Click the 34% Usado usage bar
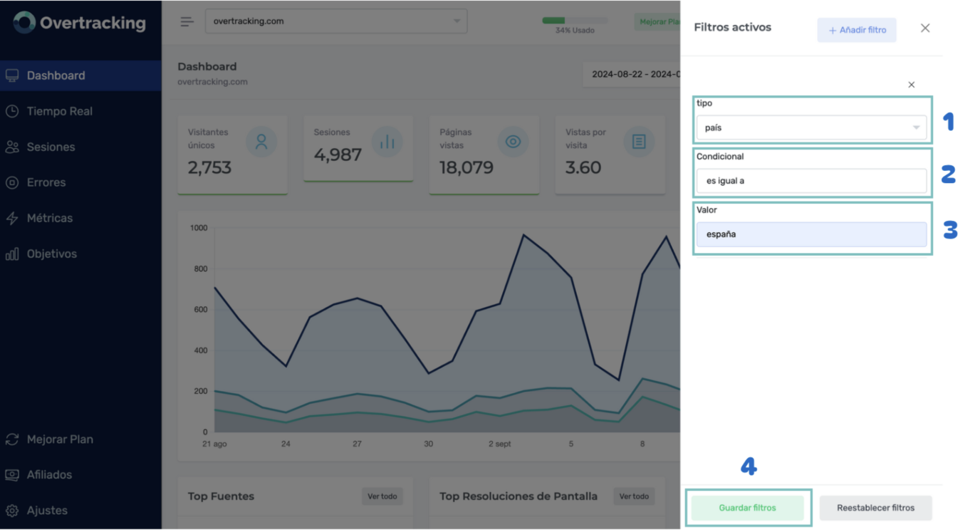The width and height of the screenshot is (980, 532). (575, 21)
